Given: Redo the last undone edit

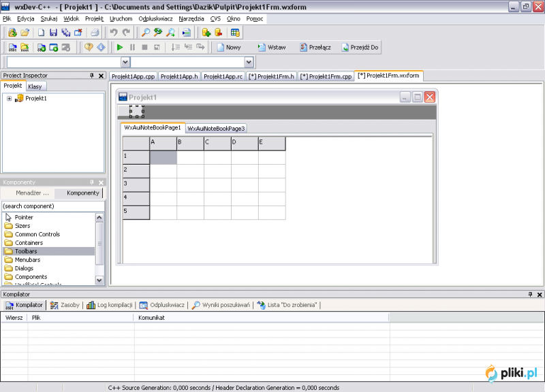Looking at the screenshot, I should pos(126,33).
